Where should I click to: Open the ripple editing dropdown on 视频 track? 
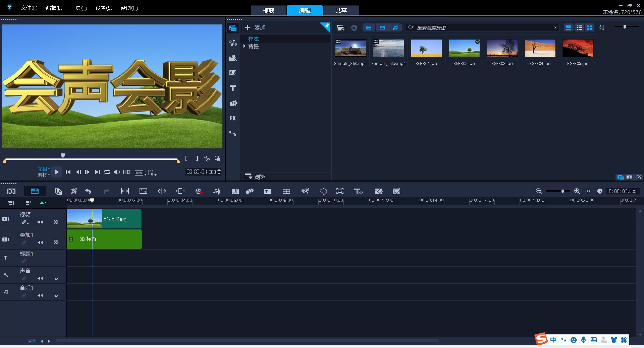[25, 222]
